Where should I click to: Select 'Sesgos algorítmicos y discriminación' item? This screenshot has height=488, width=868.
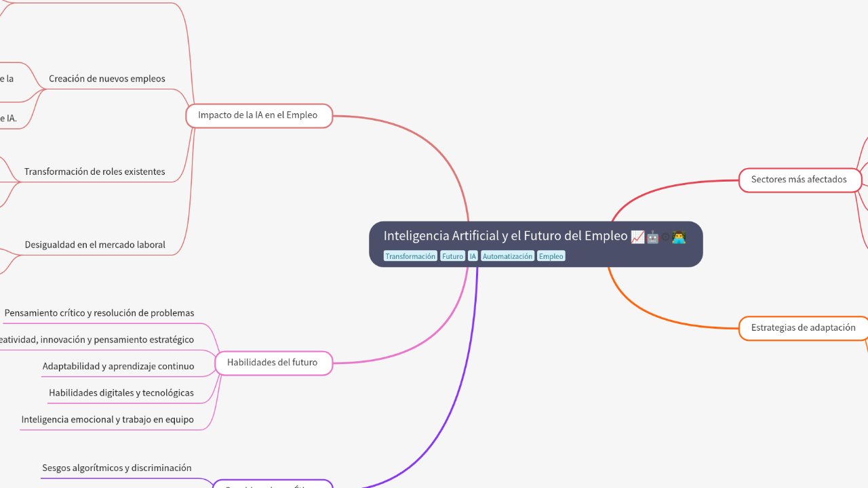[x=117, y=468]
